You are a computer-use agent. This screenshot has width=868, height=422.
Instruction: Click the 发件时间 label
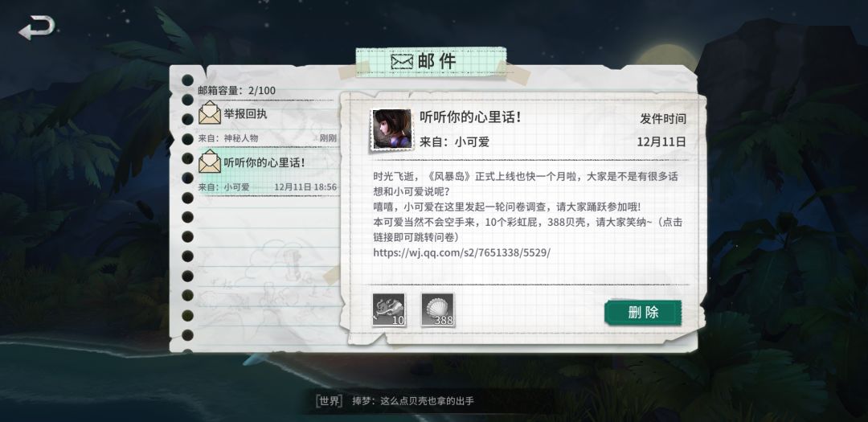tap(663, 118)
